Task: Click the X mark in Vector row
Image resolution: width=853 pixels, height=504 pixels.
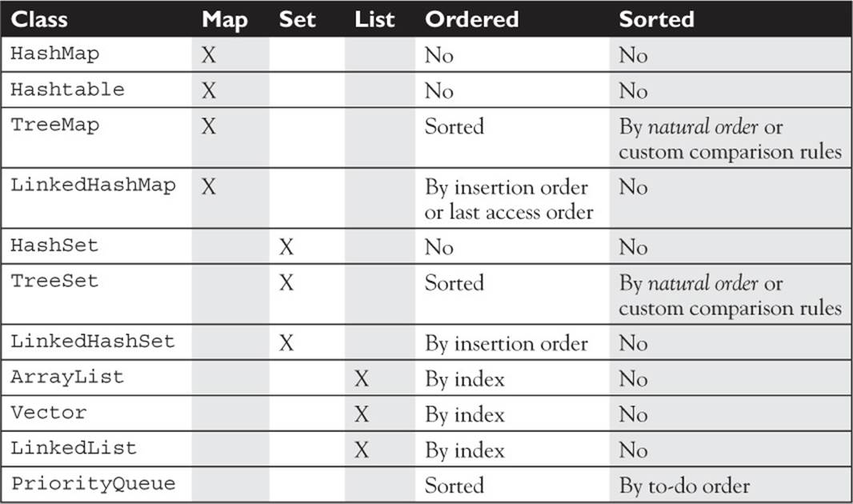Action: pos(362,414)
